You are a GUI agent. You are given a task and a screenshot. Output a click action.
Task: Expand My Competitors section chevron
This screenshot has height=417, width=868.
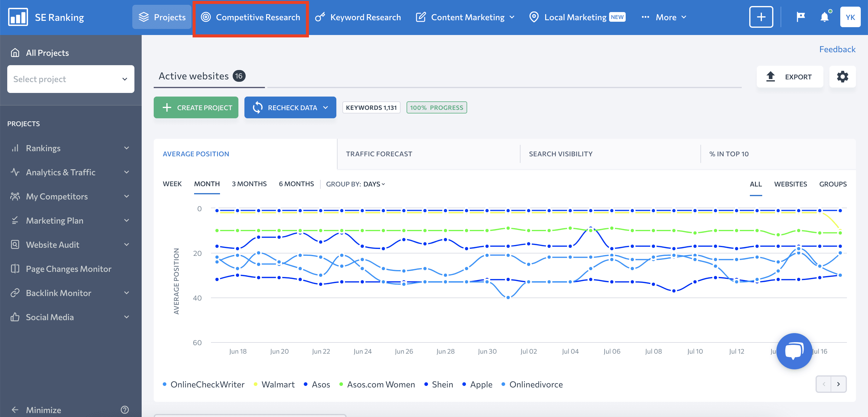pos(127,196)
